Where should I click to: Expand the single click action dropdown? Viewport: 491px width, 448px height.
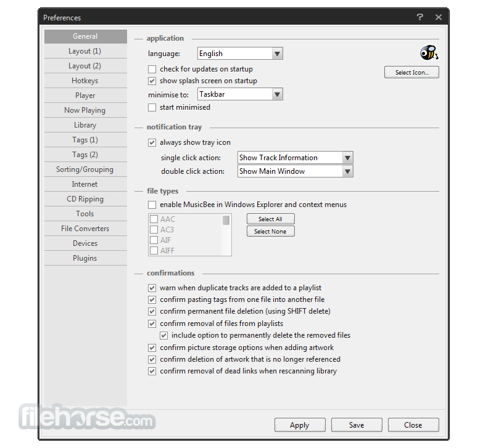pyautogui.click(x=295, y=158)
